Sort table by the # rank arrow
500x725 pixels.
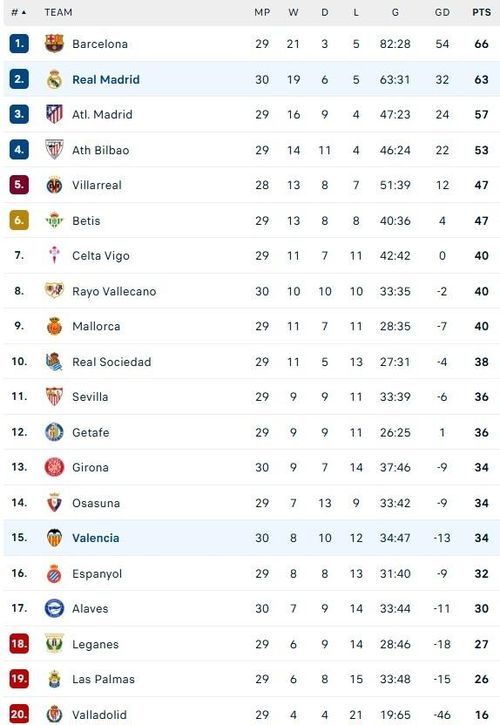click(19, 12)
